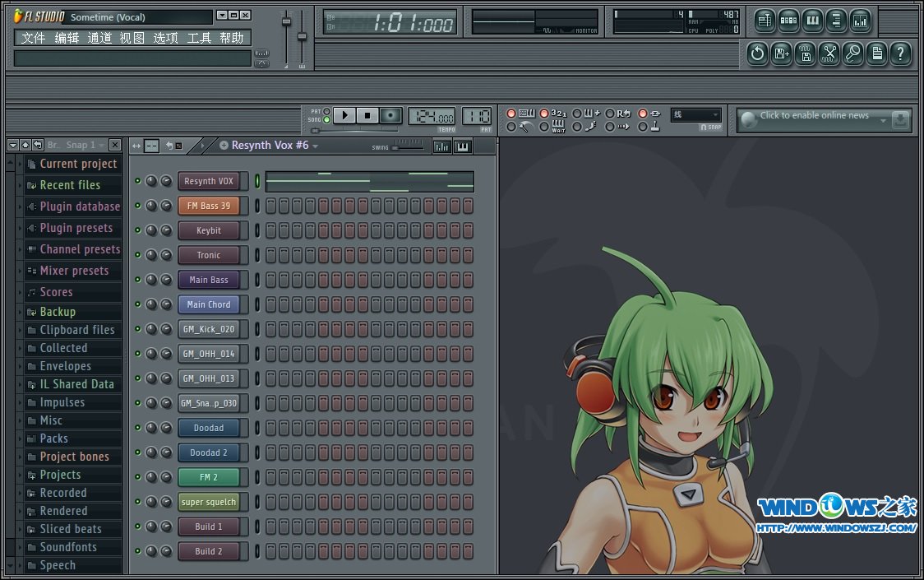Click the super squelch channel button

coord(209,502)
